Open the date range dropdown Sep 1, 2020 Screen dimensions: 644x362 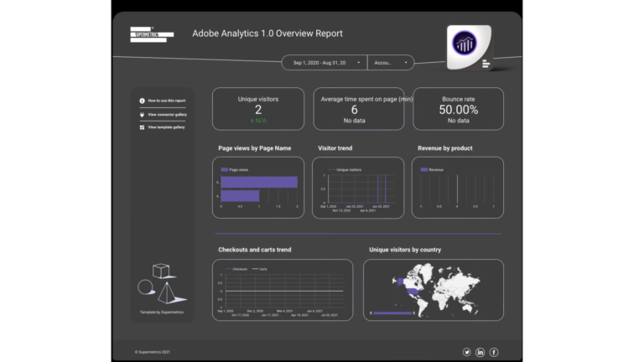[325, 63]
